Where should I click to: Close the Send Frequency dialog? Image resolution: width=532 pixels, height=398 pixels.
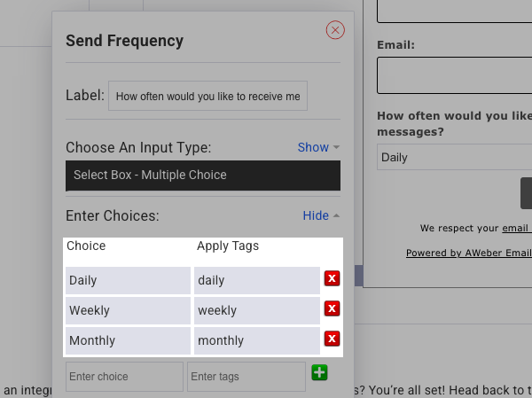click(x=335, y=30)
